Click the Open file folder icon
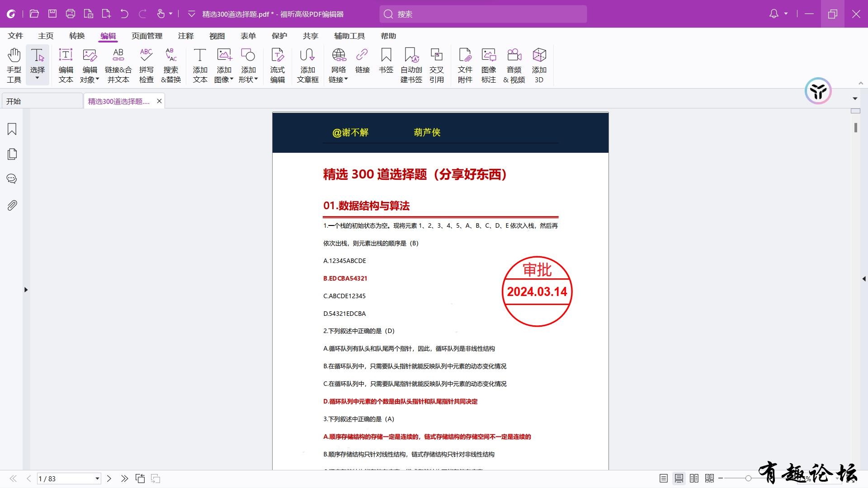This screenshot has width=868, height=488. click(x=34, y=14)
